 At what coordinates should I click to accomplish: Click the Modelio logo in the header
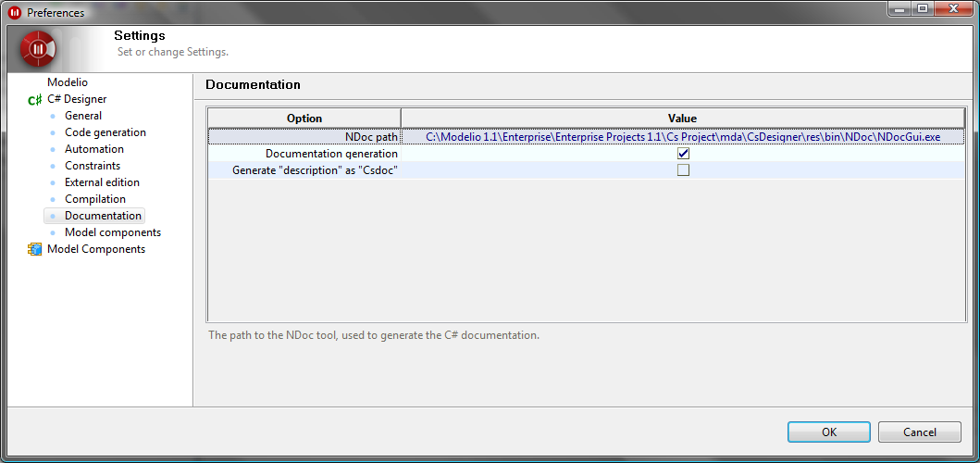[39, 49]
